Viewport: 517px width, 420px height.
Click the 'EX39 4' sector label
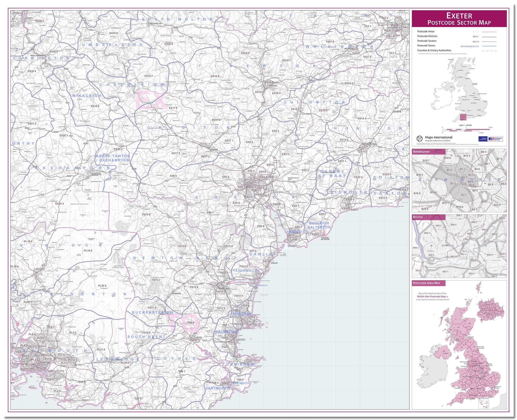click(x=40, y=21)
